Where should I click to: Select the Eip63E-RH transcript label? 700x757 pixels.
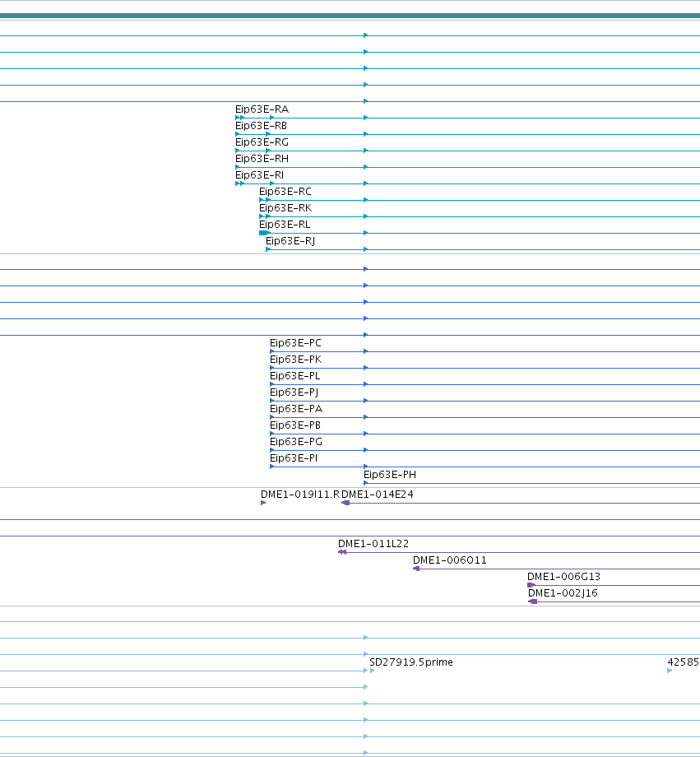(x=262, y=159)
